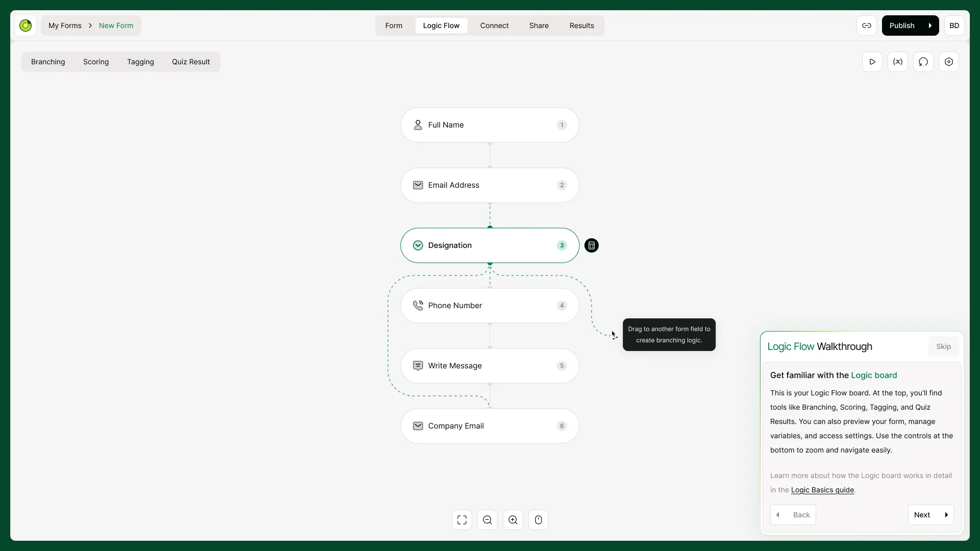Switch to the Connect tab
Viewport: 980px width, 551px height.
point(494,26)
